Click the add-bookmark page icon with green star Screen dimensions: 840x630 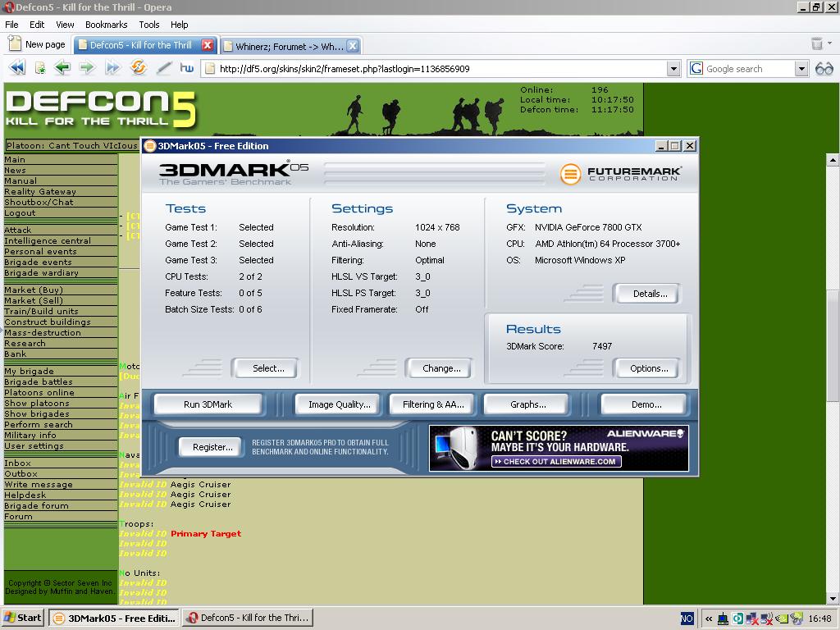point(40,68)
